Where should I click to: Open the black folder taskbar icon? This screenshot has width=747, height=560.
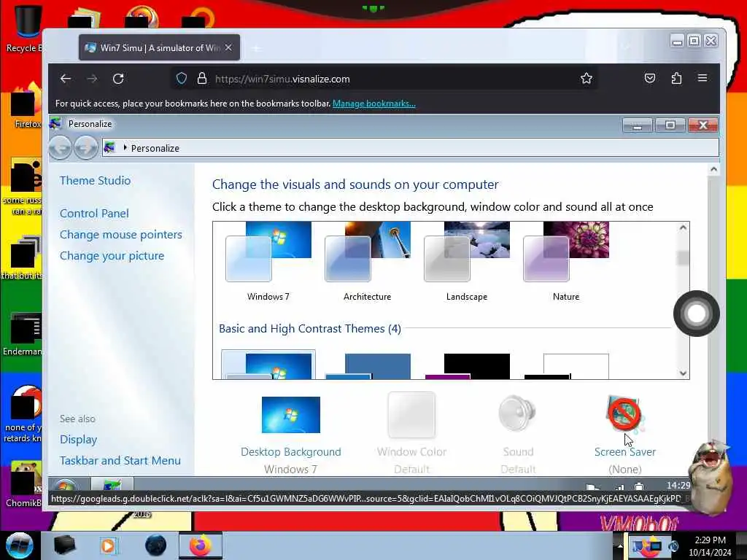click(65, 545)
